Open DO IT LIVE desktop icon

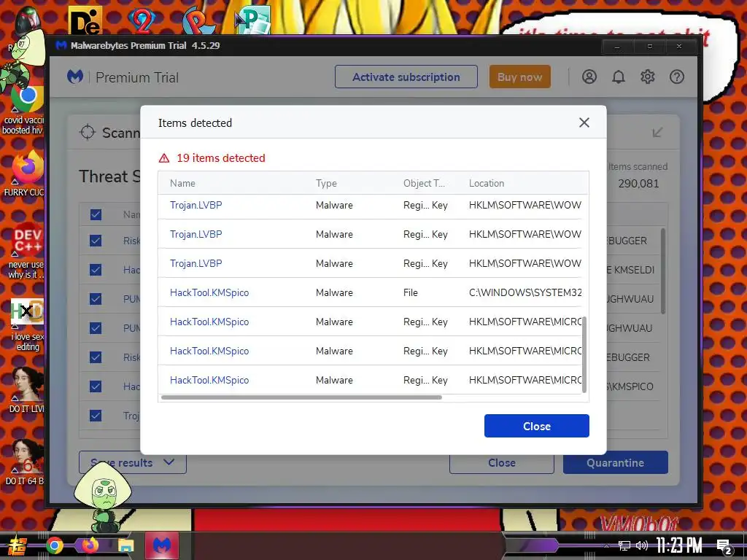(x=26, y=390)
